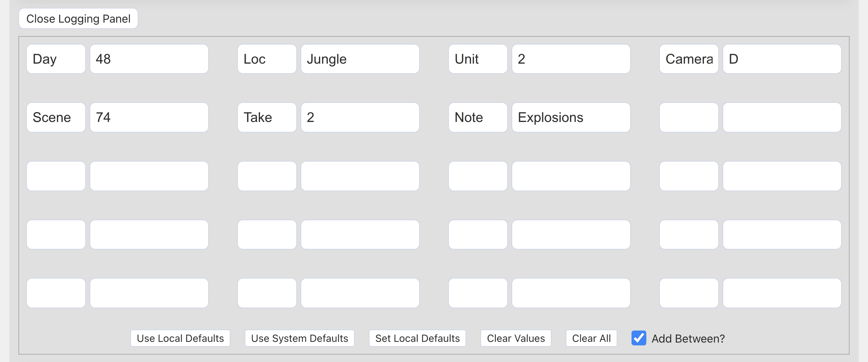This screenshot has width=868, height=362.
Task: Click the Scene label field
Action: pos(56,117)
